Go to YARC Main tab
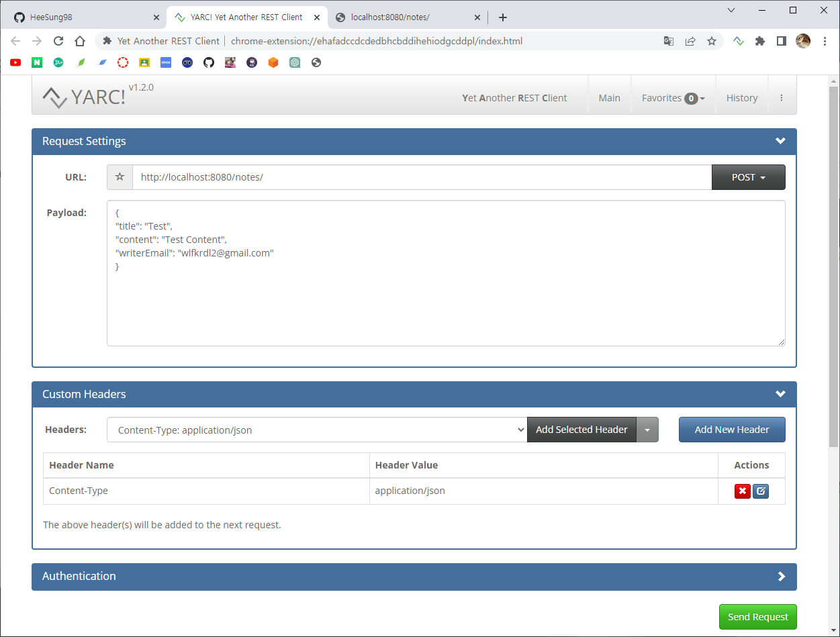 point(610,98)
